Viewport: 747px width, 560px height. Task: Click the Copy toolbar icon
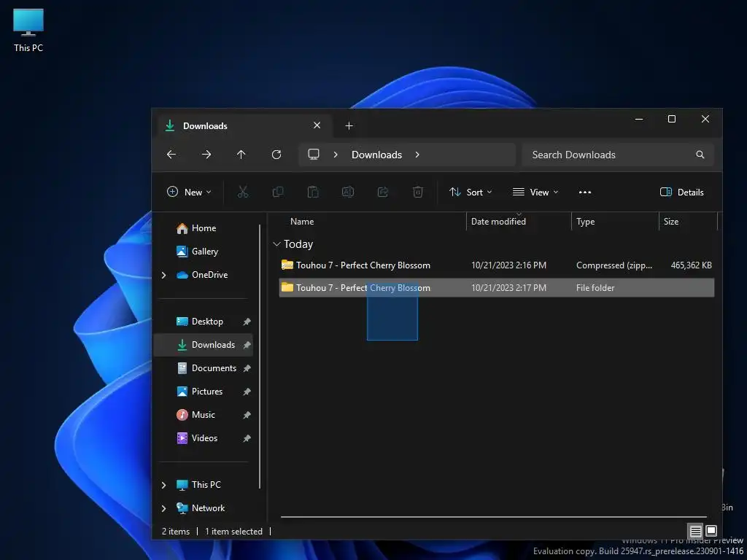click(x=278, y=192)
